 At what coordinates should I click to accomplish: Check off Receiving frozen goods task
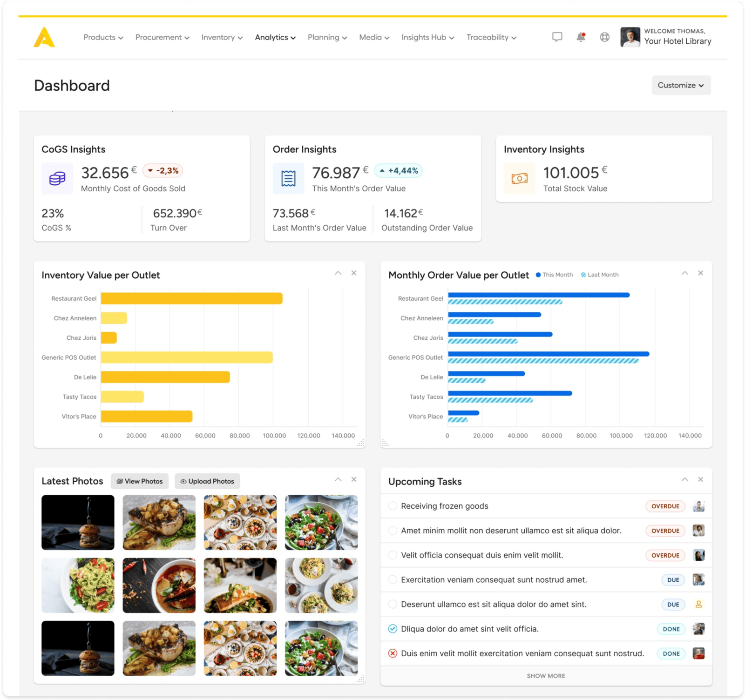[393, 506]
